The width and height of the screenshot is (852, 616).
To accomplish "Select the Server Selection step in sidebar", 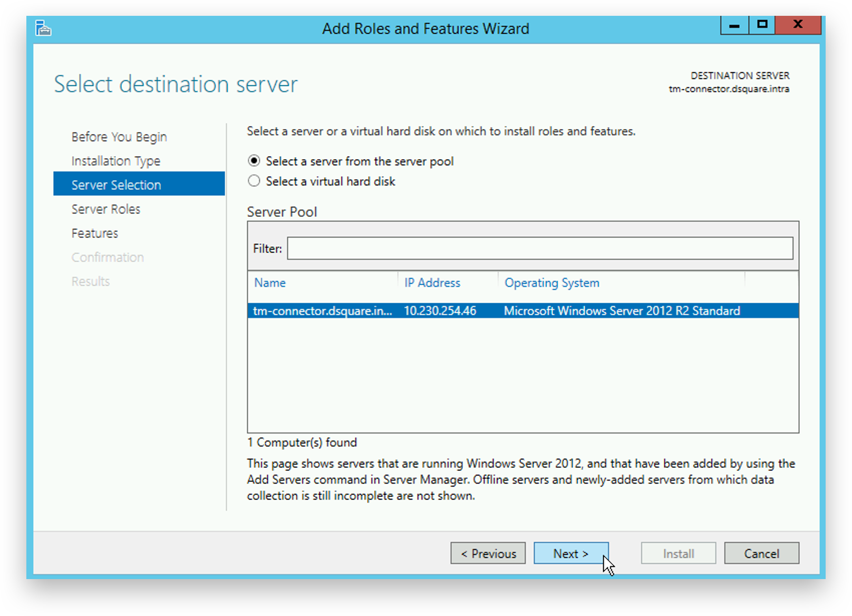I will (117, 185).
